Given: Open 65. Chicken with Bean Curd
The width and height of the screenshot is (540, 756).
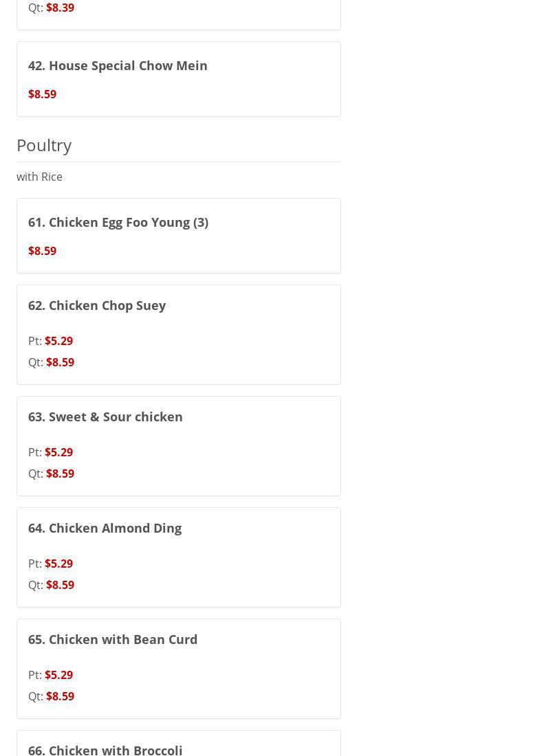Looking at the screenshot, I should click(x=113, y=639).
